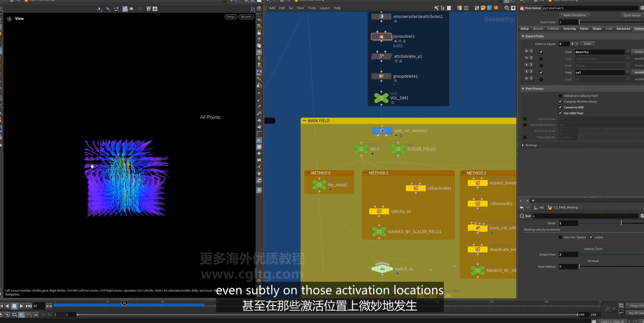Open network editor search magnifier icon
The width and height of the screenshot is (644, 323).
507,8
